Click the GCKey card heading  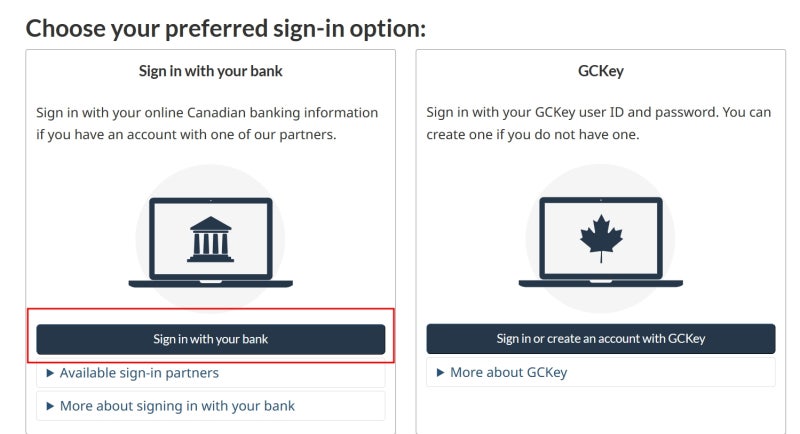pyautogui.click(x=601, y=71)
